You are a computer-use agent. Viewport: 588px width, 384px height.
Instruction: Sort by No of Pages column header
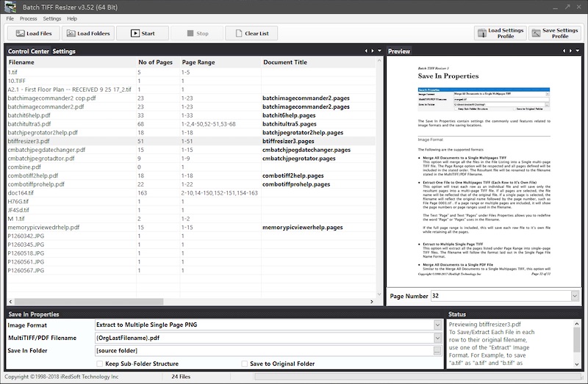[x=158, y=62]
